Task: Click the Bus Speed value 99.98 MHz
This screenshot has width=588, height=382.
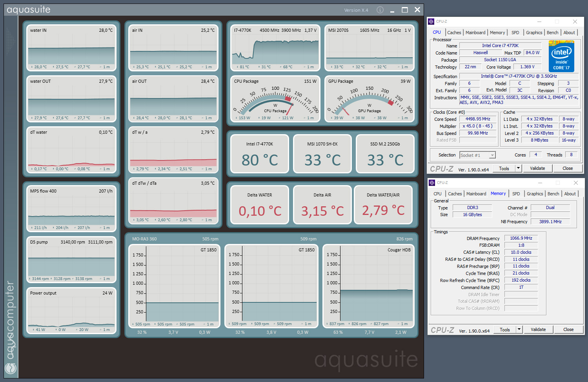Action: click(x=478, y=133)
